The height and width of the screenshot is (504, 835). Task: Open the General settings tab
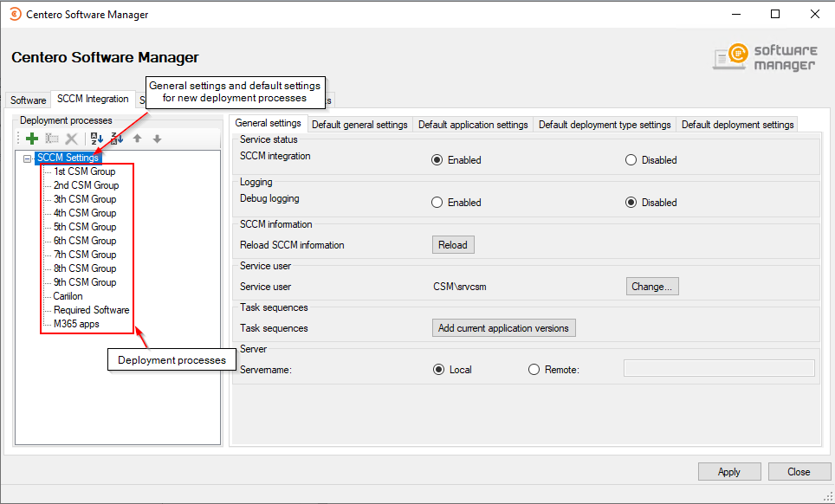pyautogui.click(x=269, y=123)
